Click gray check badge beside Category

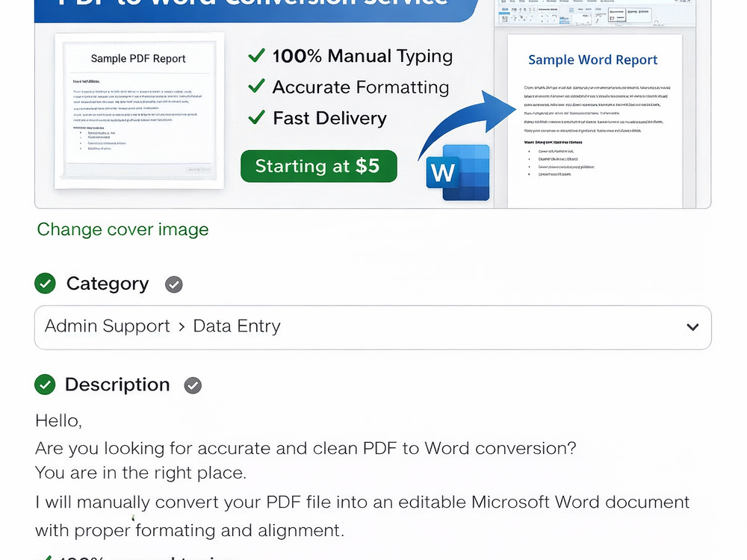point(174,284)
